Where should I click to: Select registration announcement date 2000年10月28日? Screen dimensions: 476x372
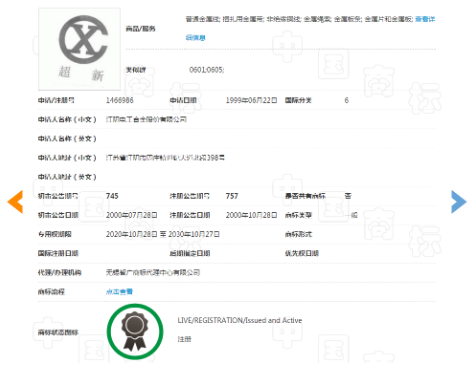point(251,215)
